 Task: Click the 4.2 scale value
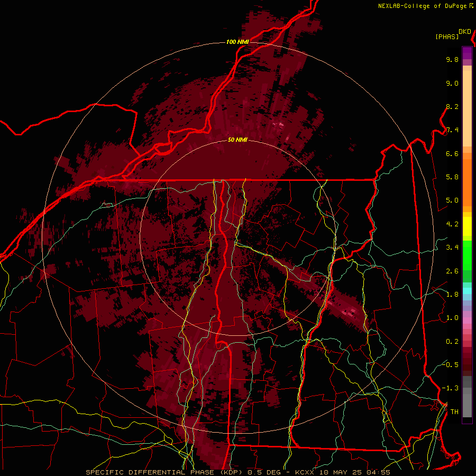(452, 224)
